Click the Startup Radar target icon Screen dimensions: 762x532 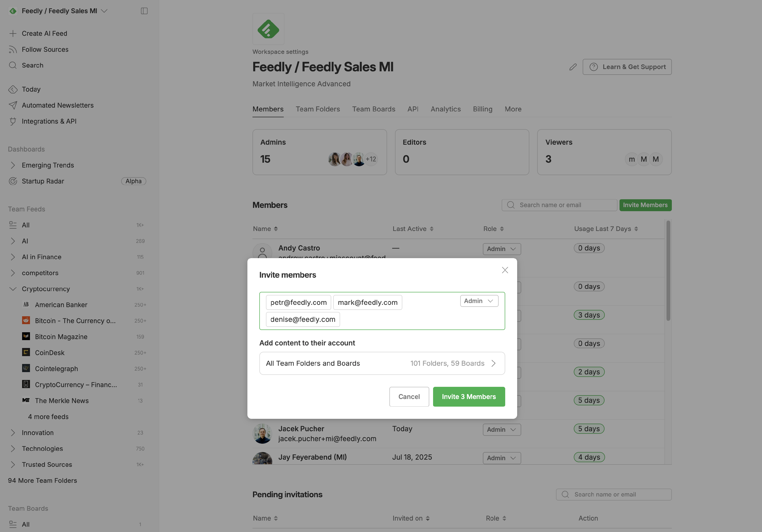coord(13,181)
